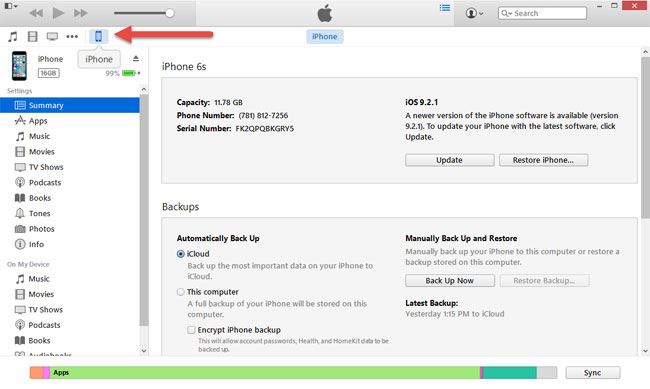This screenshot has height=389, width=650.
Task: Click the main pane scroll down arrow
Action: 645,351
